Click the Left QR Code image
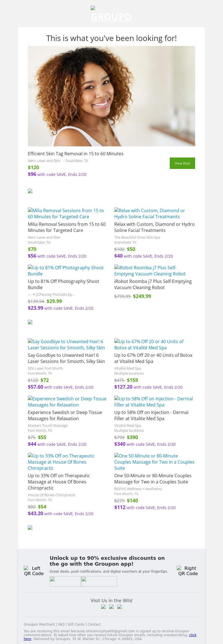 click(34, 571)
